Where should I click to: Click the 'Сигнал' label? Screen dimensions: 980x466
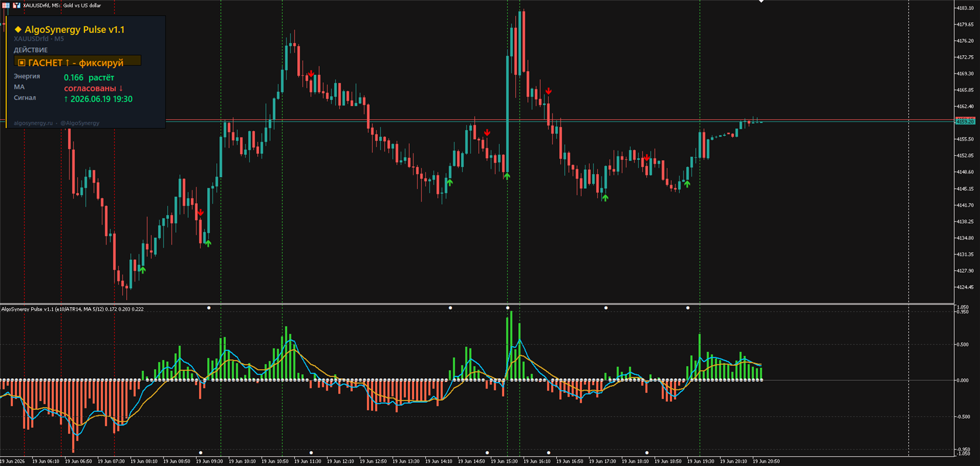(x=25, y=97)
